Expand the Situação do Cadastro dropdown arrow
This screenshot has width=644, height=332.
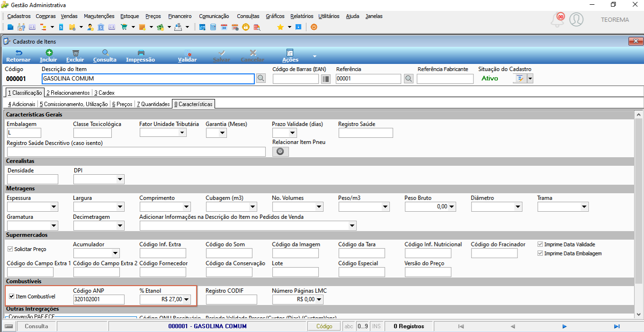[530, 79]
